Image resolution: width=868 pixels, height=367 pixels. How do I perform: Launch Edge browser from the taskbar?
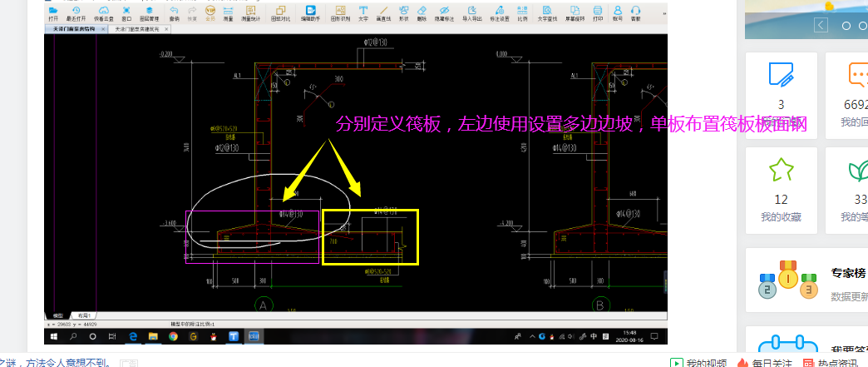[x=133, y=336]
